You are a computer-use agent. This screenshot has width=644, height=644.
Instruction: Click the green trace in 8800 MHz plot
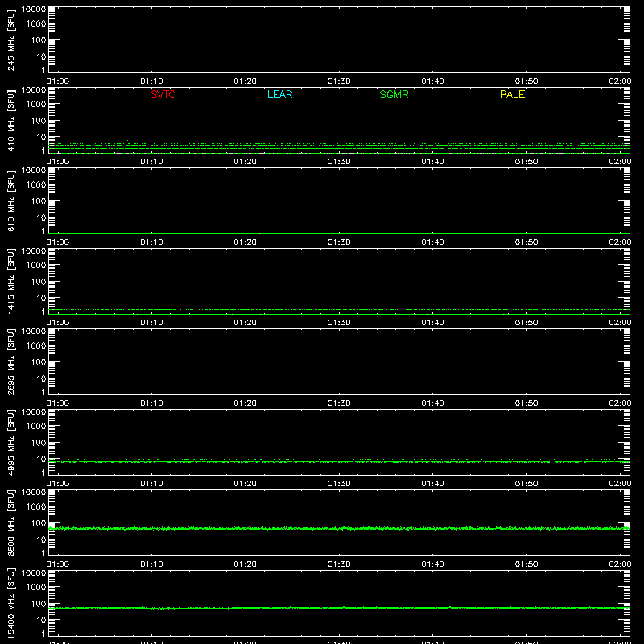(x=339, y=529)
